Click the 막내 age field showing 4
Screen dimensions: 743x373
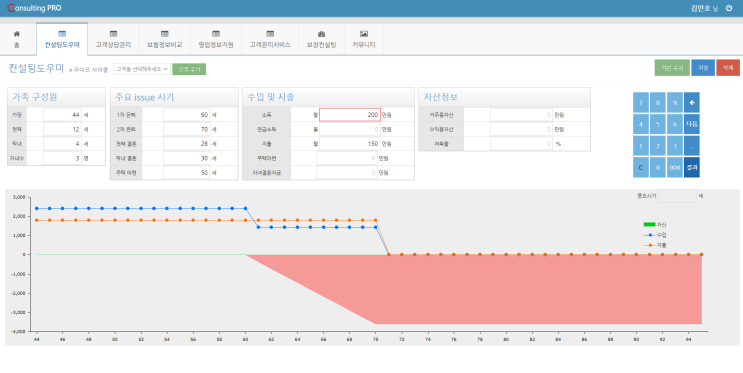[x=63, y=144]
